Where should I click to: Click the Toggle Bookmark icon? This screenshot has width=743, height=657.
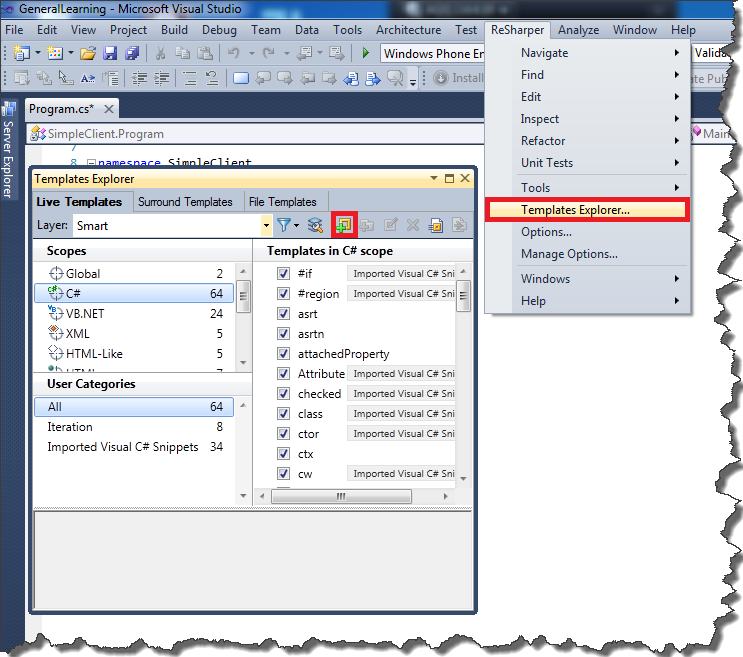(241, 78)
